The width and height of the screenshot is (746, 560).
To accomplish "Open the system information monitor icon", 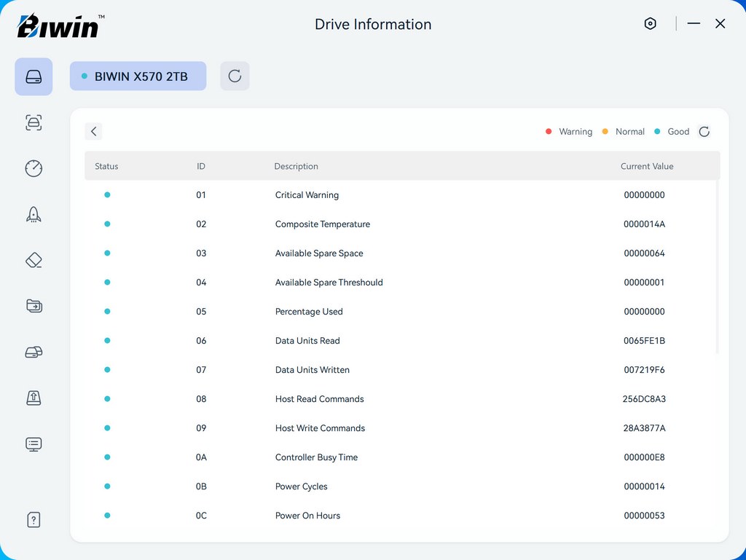I will [34, 444].
